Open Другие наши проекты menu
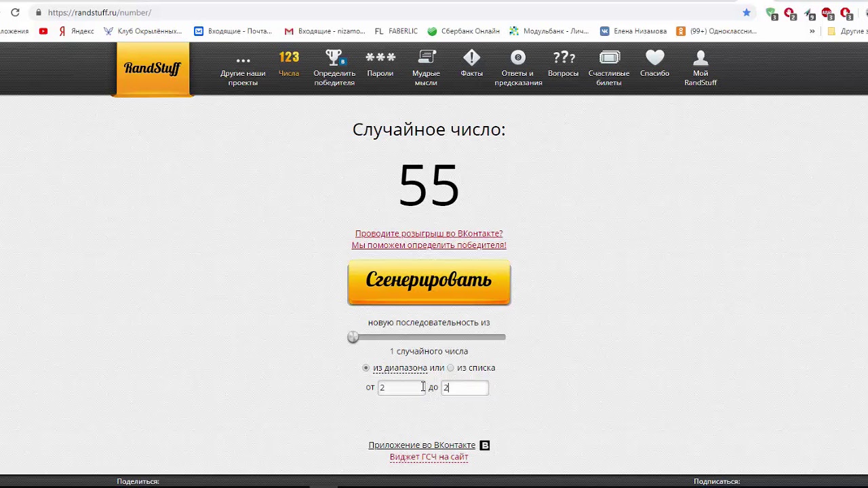 tap(243, 68)
